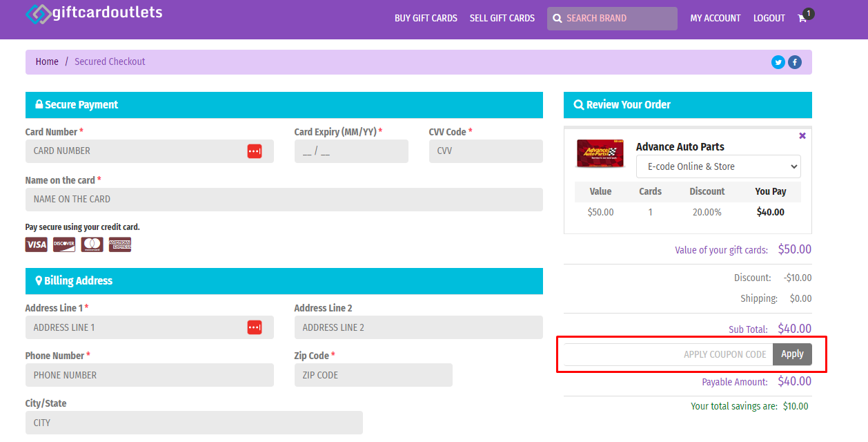Share via the Facebook icon

[x=795, y=62]
